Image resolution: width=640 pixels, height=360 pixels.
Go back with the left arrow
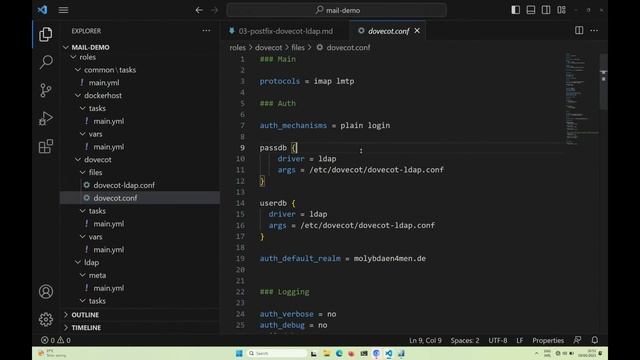tap(199, 10)
